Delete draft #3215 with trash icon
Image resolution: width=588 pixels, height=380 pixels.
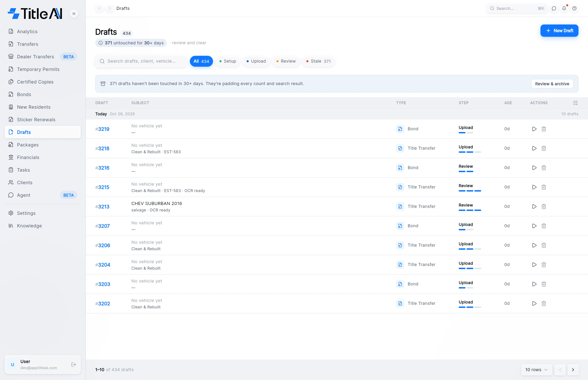pyautogui.click(x=544, y=187)
